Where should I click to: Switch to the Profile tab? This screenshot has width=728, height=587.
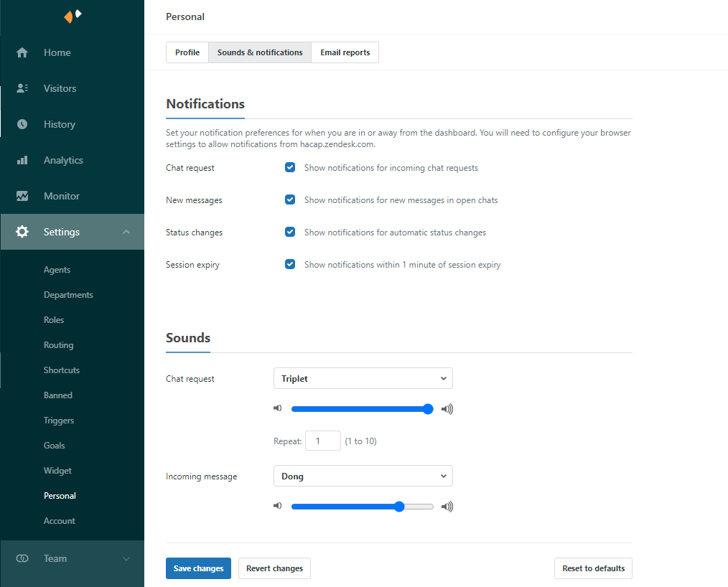tap(187, 52)
